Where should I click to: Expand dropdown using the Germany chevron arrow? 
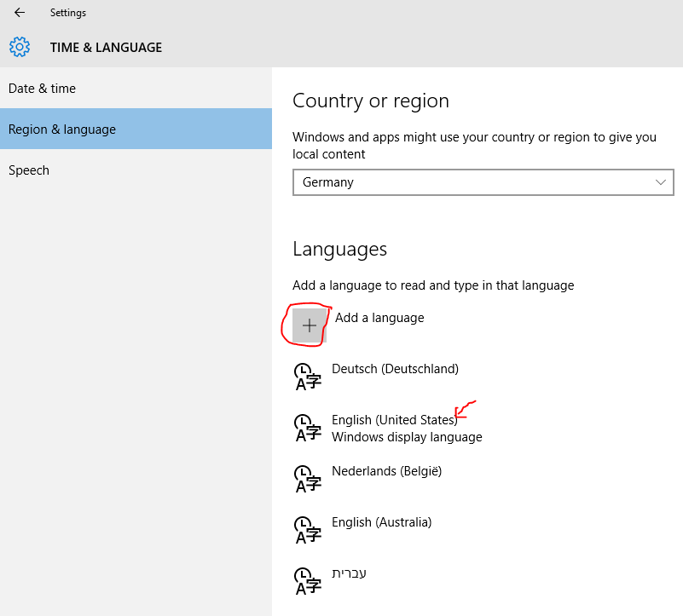[661, 182]
